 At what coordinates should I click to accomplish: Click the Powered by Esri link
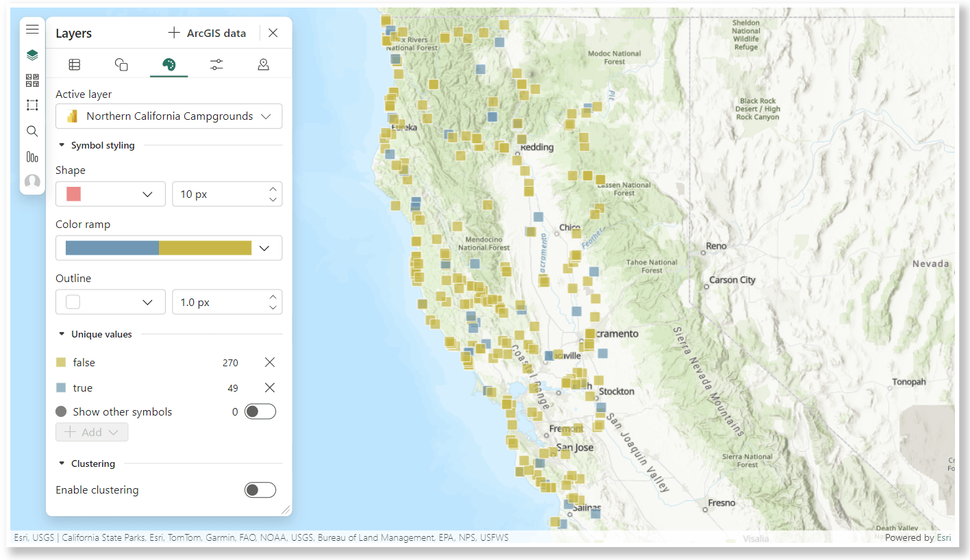tap(918, 537)
